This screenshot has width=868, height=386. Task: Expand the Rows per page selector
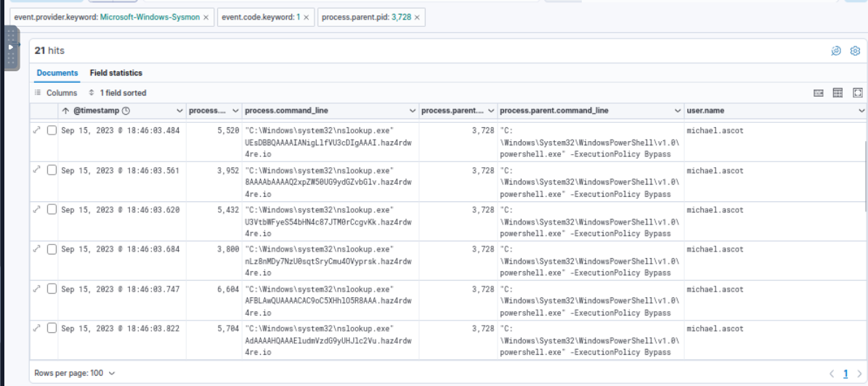point(75,373)
